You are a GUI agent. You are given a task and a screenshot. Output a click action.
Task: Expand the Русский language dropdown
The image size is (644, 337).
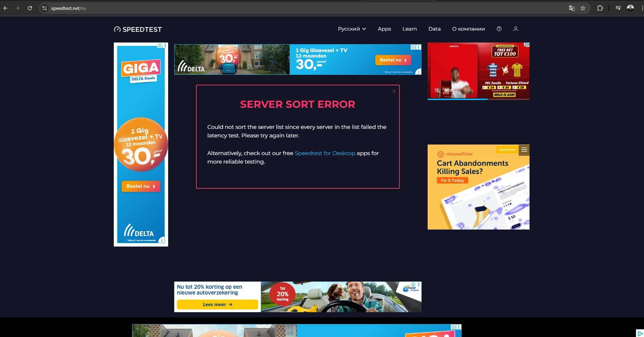click(352, 29)
